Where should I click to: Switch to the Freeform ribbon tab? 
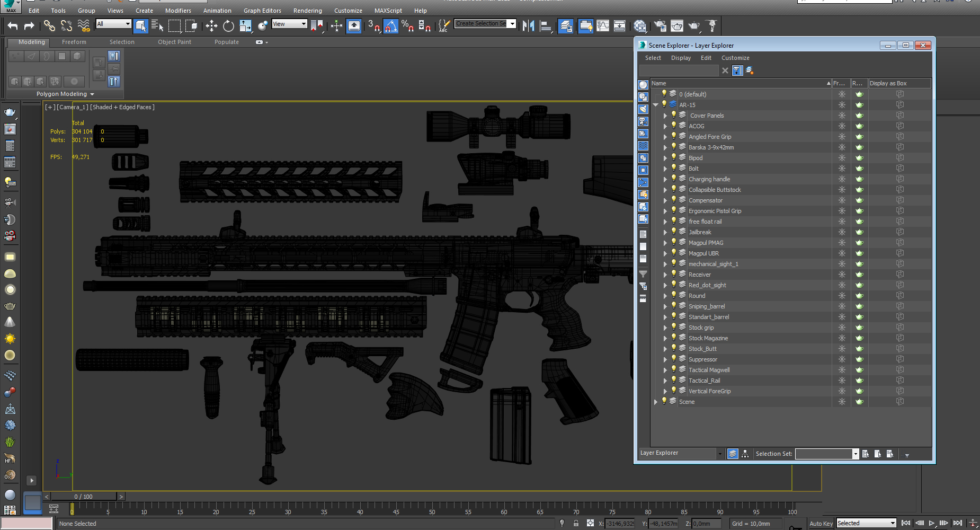point(74,42)
